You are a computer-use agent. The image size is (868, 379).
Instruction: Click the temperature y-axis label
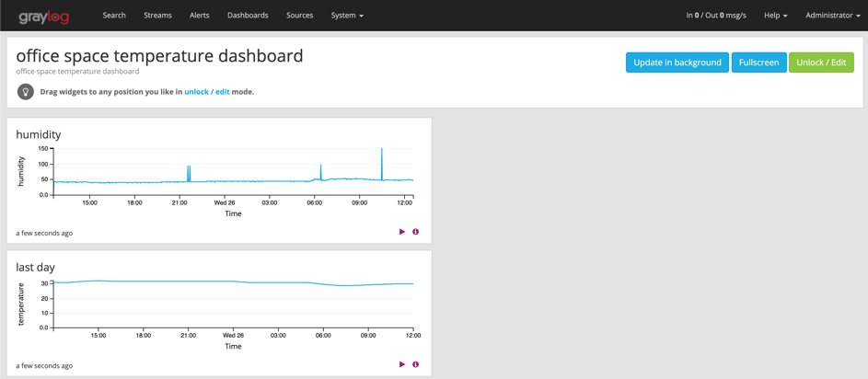(x=21, y=304)
